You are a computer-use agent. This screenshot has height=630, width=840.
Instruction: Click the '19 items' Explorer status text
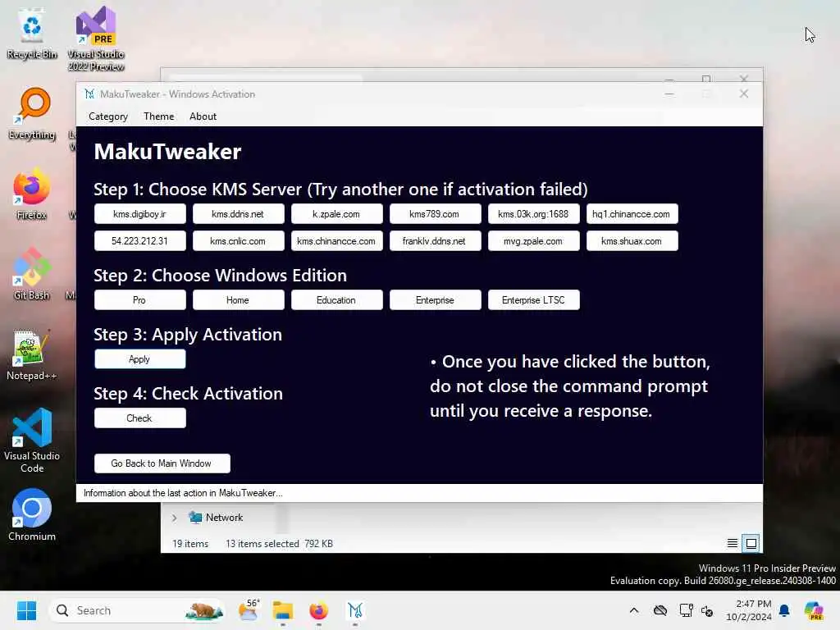(x=190, y=544)
